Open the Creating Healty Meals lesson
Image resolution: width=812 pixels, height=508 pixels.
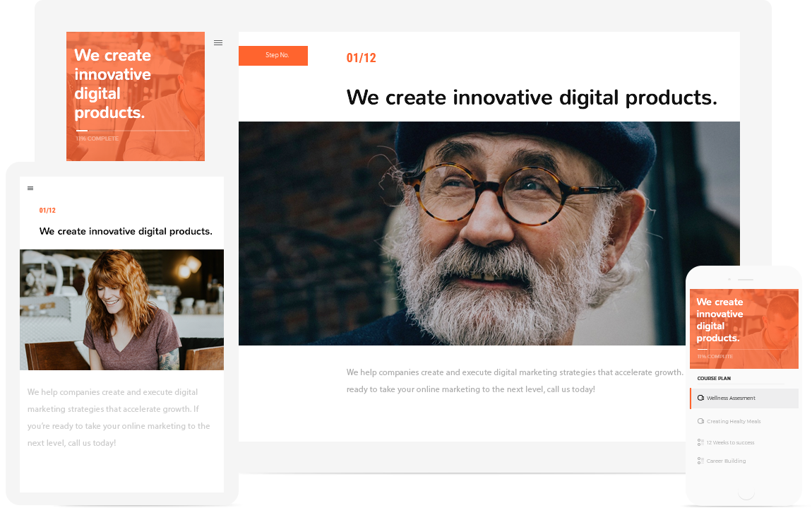pyautogui.click(x=734, y=421)
